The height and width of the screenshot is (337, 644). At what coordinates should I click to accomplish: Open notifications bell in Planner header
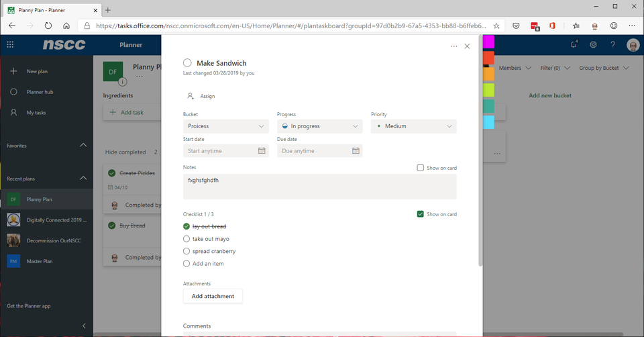[574, 44]
